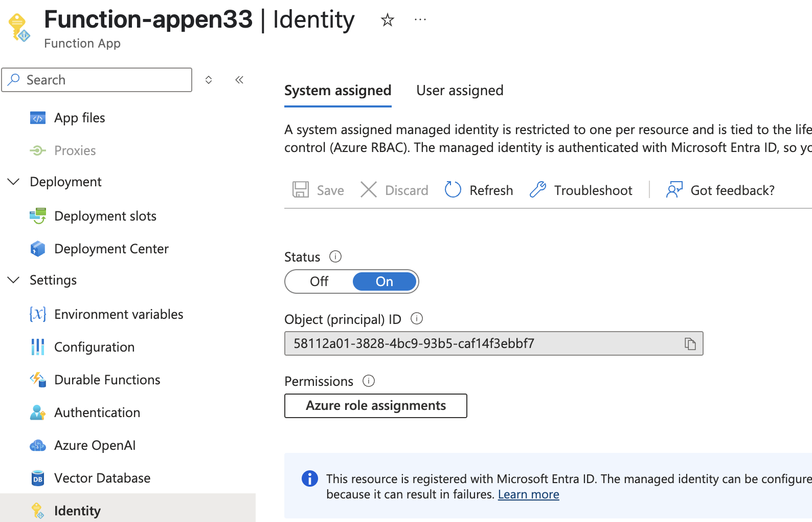Set the Status toggle to On
Viewport: 812px width, 522px height.
click(385, 281)
